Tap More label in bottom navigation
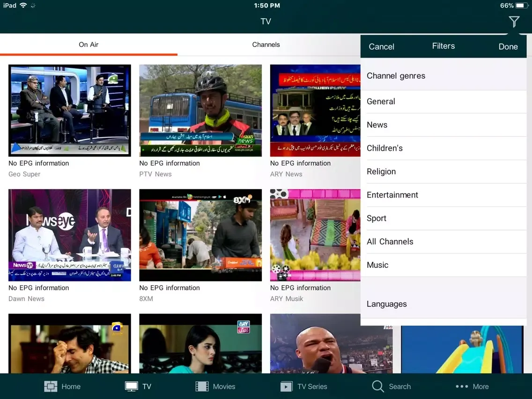Viewport: 532px width, 399px height. [x=481, y=386]
